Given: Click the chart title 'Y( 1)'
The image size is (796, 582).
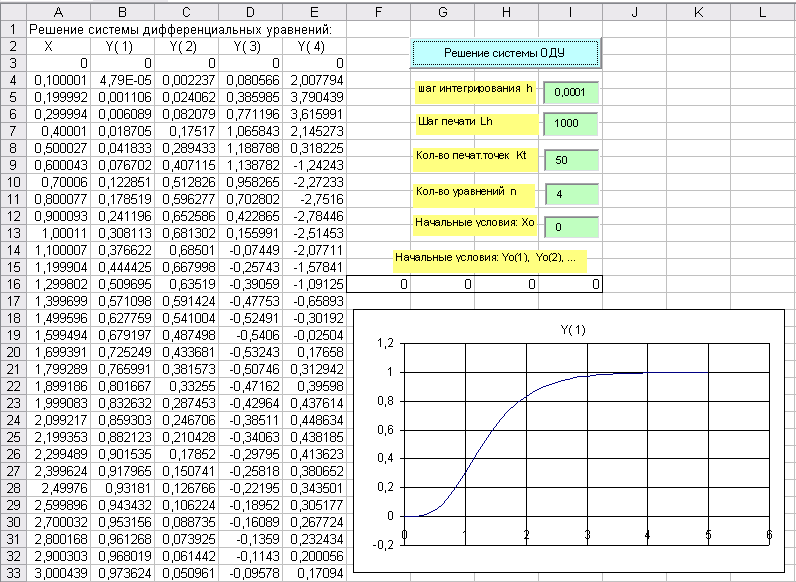Looking at the screenshot, I should tap(573, 330).
